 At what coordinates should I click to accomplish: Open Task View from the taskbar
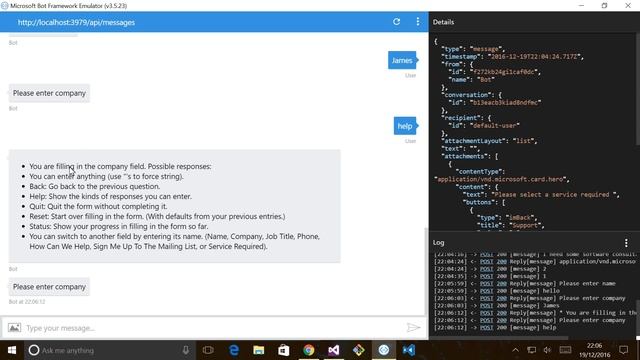(208, 350)
